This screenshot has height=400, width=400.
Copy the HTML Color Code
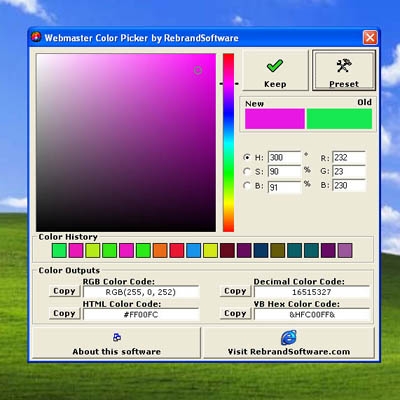(x=65, y=313)
